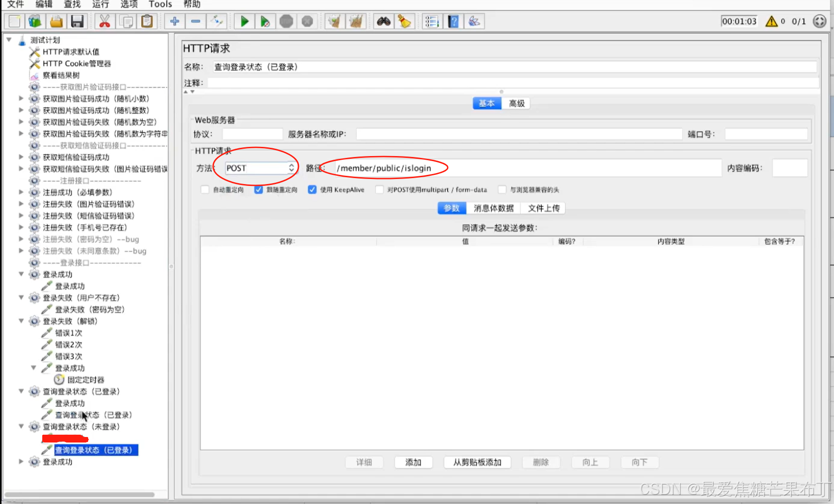Click the Toggle enable/disable icon

coord(217,21)
